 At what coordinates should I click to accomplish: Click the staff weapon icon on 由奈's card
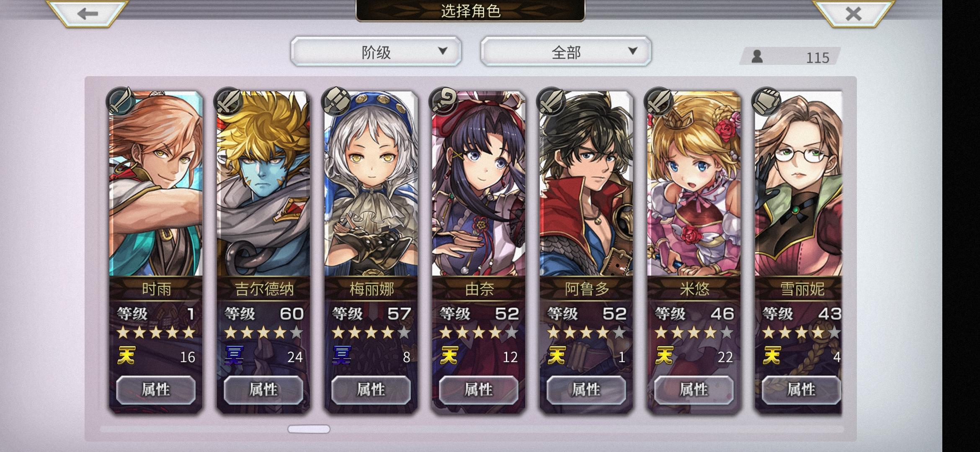point(444,101)
